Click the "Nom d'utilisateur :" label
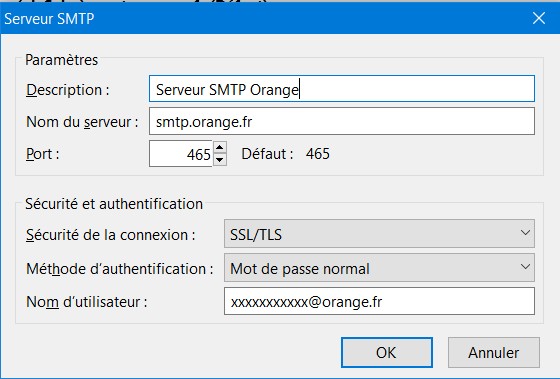Image resolution: width=560 pixels, height=379 pixels. click(x=87, y=302)
